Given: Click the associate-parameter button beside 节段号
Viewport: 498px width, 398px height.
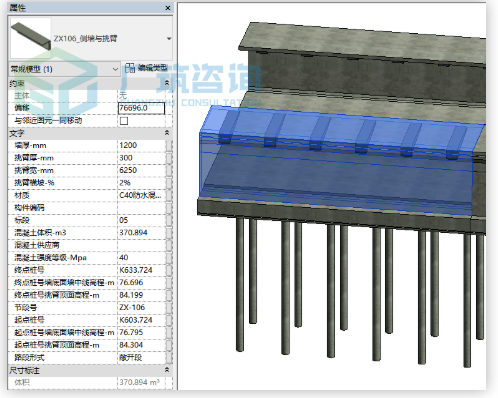Looking at the screenshot, I should pyautogui.click(x=169, y=307).
